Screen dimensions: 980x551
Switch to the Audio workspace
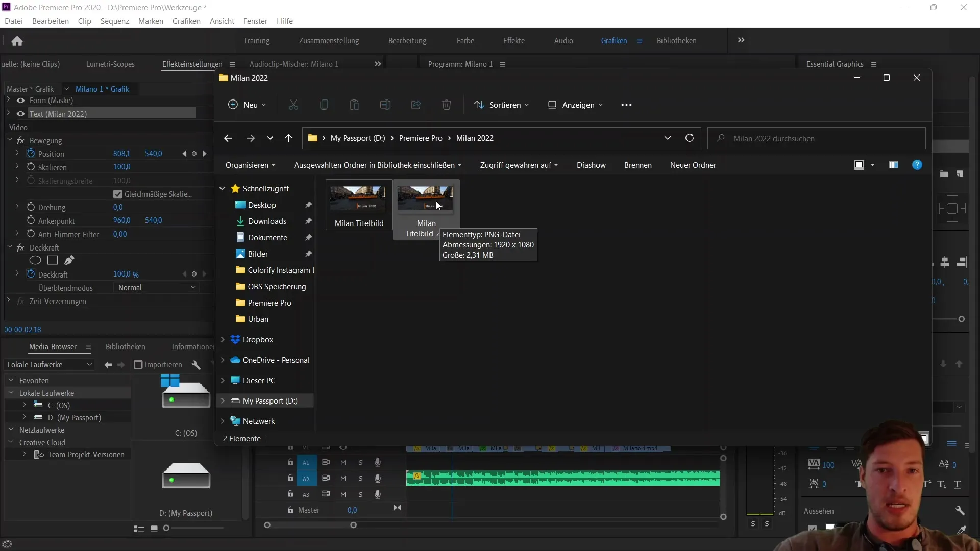pos(563,41)
